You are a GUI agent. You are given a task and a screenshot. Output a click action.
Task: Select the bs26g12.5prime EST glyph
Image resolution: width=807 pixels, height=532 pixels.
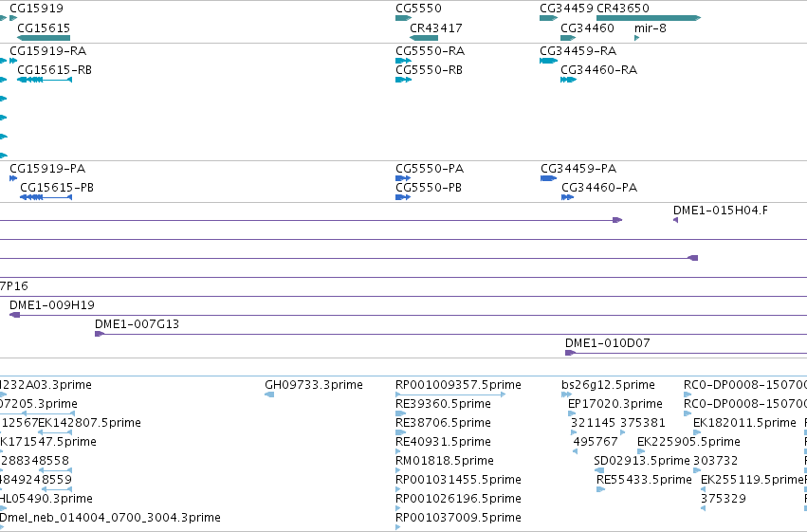pyautogui.click(x=567, y=394)
